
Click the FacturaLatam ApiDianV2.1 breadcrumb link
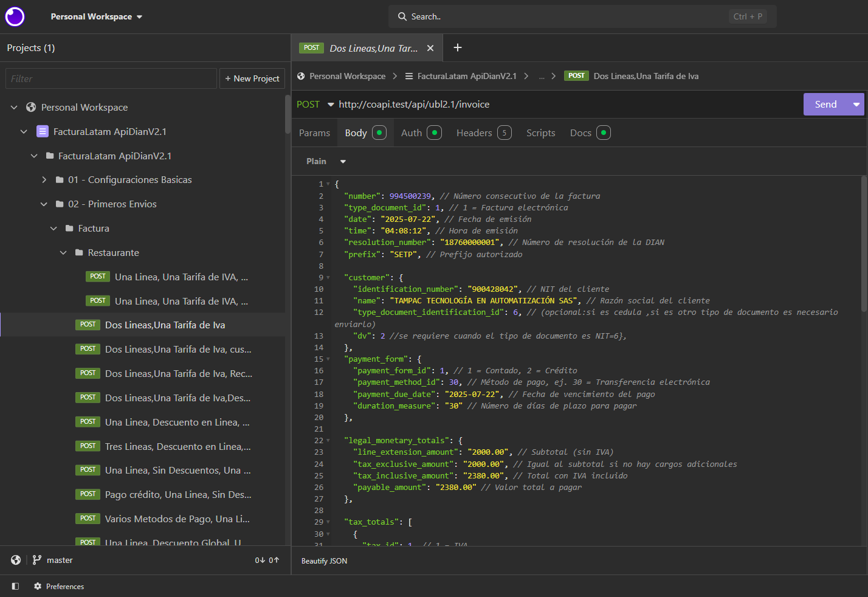(x=467, y=76)
